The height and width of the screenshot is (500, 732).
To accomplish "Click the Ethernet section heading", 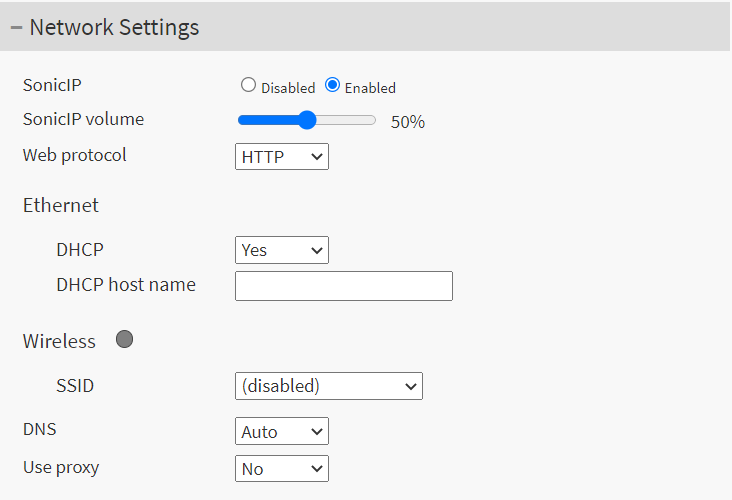I will click(x=61, y=206).
